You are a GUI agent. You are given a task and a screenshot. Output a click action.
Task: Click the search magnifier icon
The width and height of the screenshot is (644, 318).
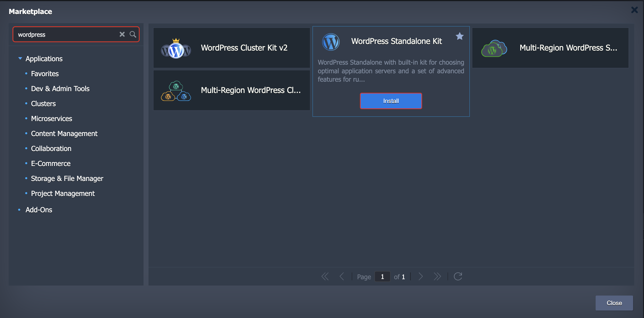[133, 34]
